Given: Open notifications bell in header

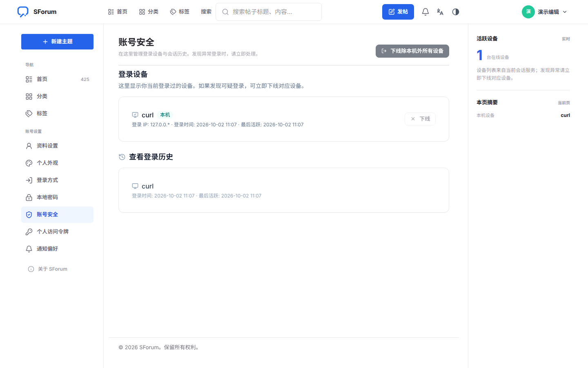Looking at the screenshot, I should [425, 12].
